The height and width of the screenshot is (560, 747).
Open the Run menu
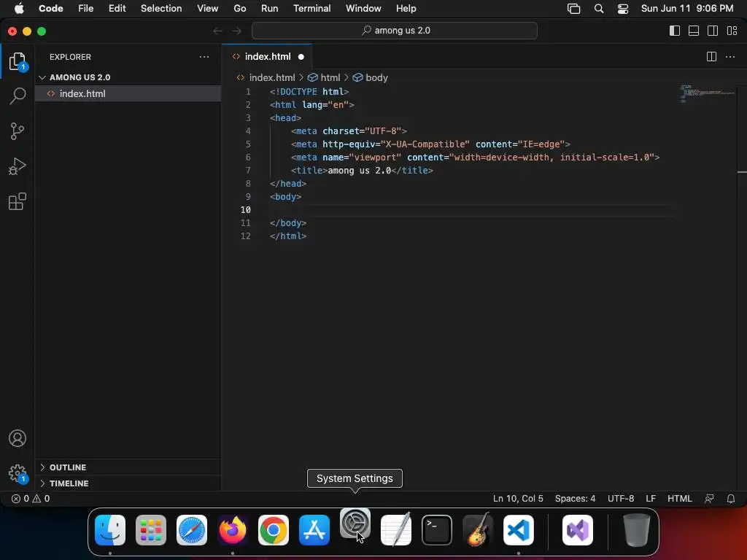[270, 9]
